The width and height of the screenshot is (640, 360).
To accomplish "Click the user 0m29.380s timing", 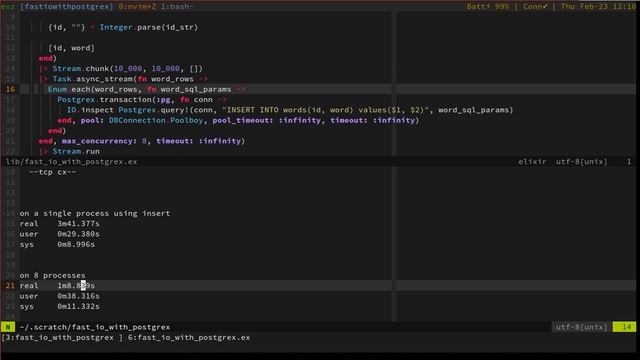I will pyautogui.click(x=60, y=234).
